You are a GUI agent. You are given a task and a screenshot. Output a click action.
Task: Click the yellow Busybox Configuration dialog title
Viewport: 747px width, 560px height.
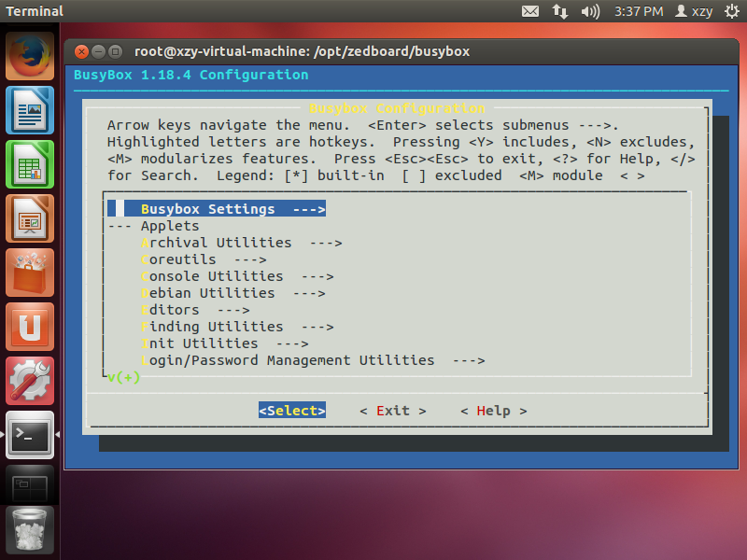tap(397, 108)
